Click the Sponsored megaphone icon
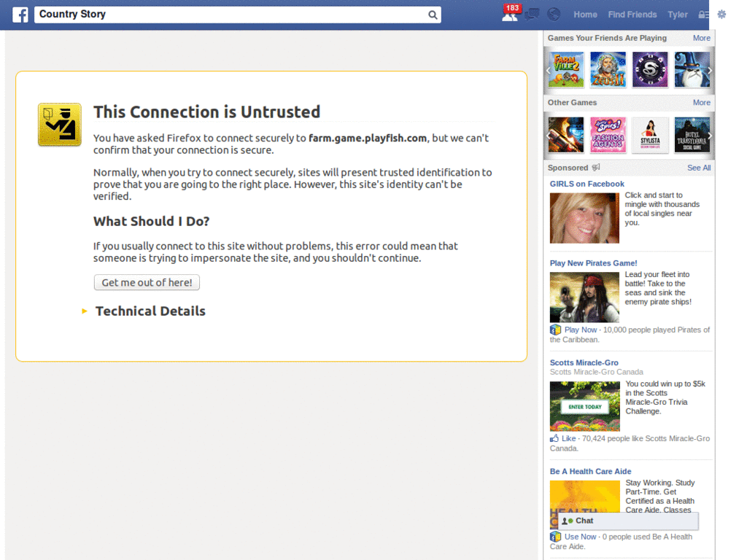Screen dimensions: 747x560 click(595, 168)
